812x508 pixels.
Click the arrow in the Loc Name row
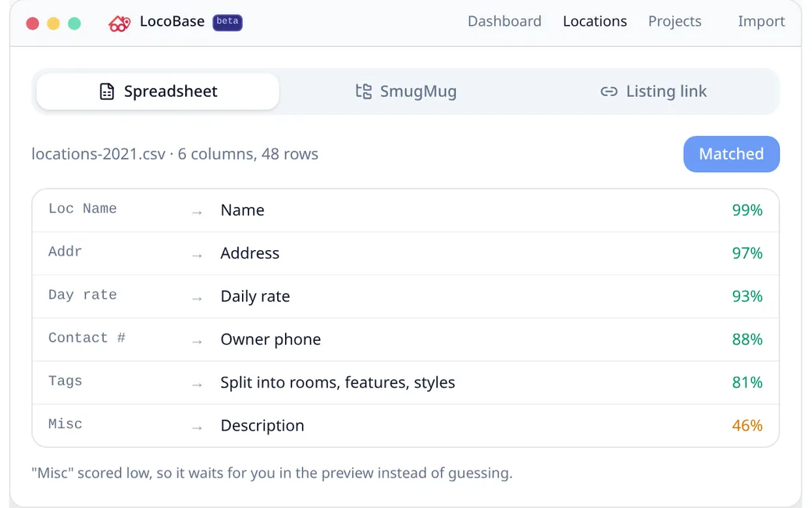click(x=197, y=213)
